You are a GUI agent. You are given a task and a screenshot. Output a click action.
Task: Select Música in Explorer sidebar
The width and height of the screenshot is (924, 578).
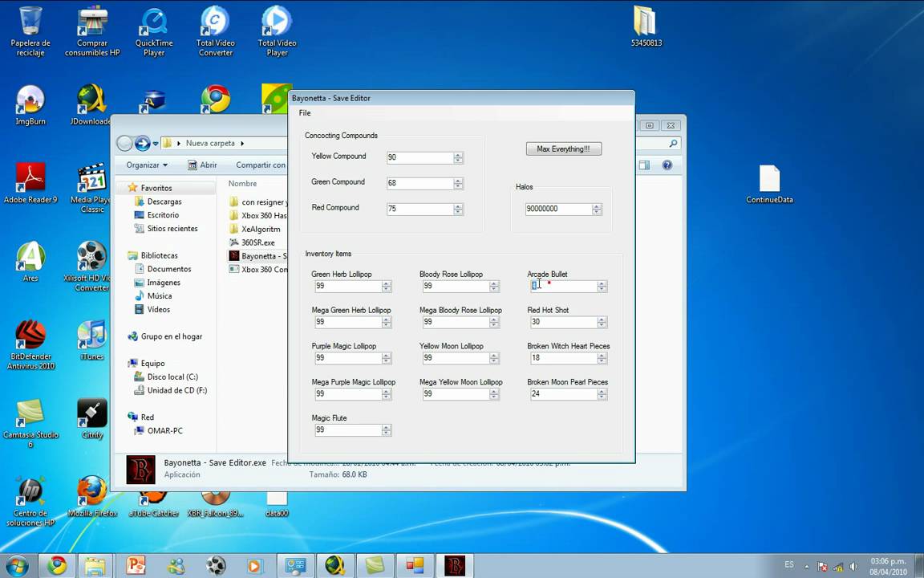pos(159,296)
